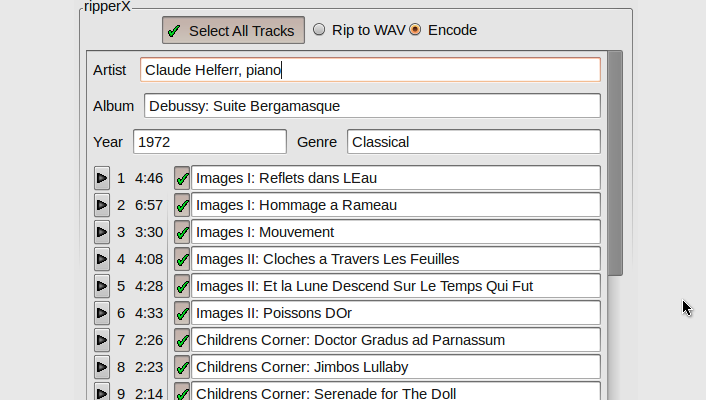Image resolution: width=706 pixels, height=400 pixels.
Task: Click the Select All Tracks button
Action: click(x=234, y=30)
